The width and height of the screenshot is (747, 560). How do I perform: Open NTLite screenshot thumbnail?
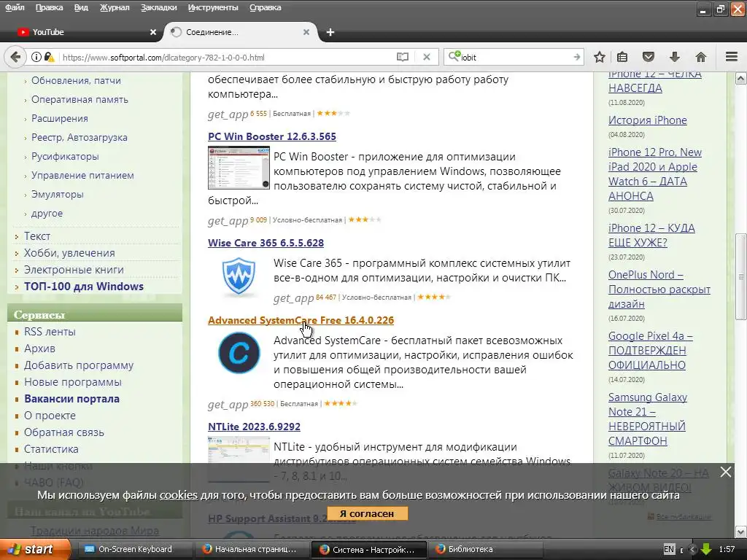pos(239,458)
